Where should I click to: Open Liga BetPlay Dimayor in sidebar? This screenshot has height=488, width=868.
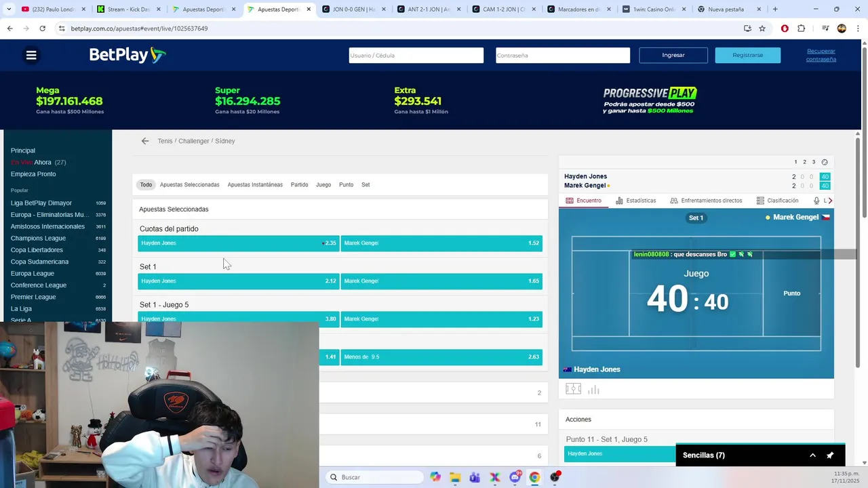[x=41, y=203]
